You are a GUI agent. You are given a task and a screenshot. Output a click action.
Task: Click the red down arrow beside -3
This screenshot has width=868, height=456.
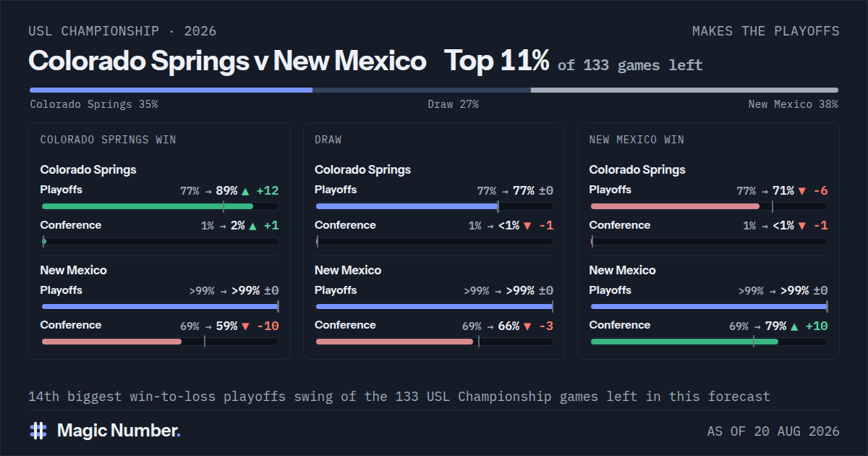pos(527,326)
